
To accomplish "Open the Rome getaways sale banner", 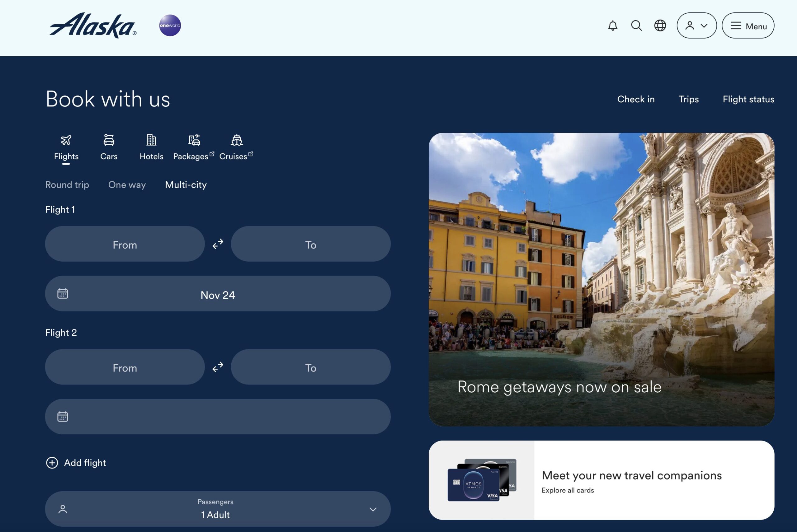I will click(x=601, y=279).
